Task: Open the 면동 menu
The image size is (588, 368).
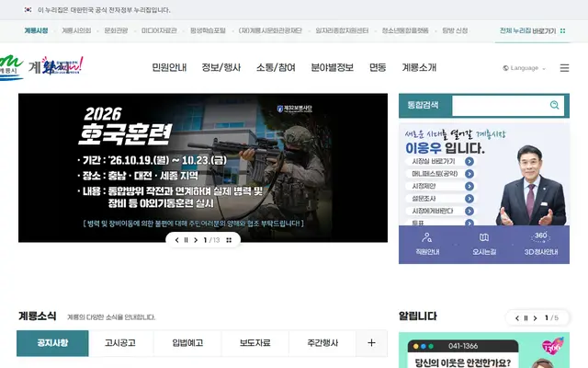Action: coord(378,67)
